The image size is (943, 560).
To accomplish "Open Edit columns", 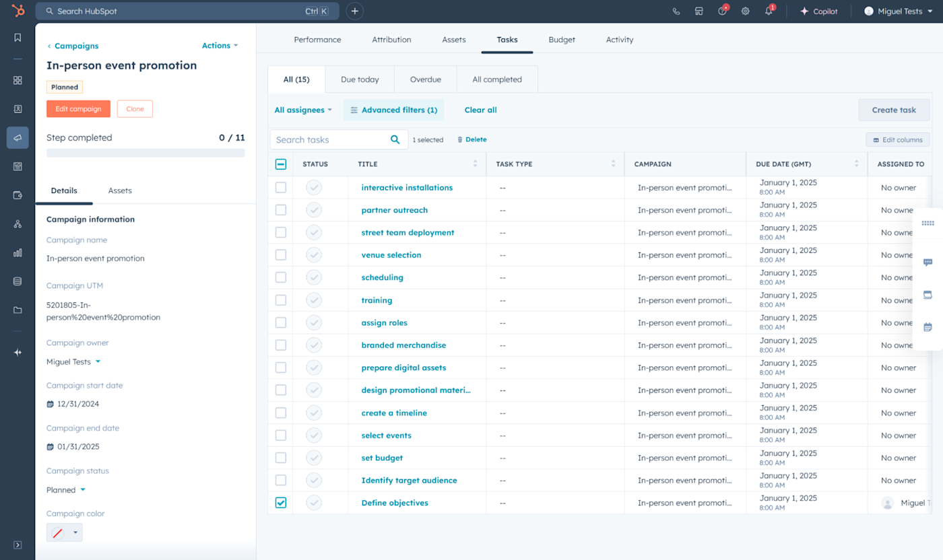I will (x=898, y=140).
